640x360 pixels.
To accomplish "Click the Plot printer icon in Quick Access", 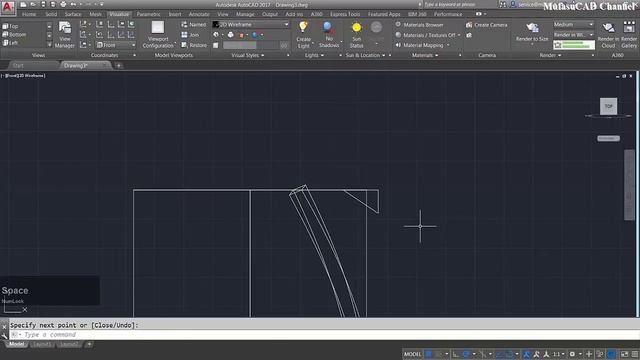I will point(63,4).
